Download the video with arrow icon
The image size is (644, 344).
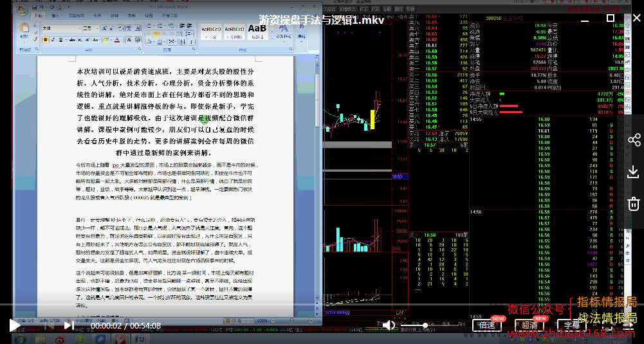click(634, 172)
